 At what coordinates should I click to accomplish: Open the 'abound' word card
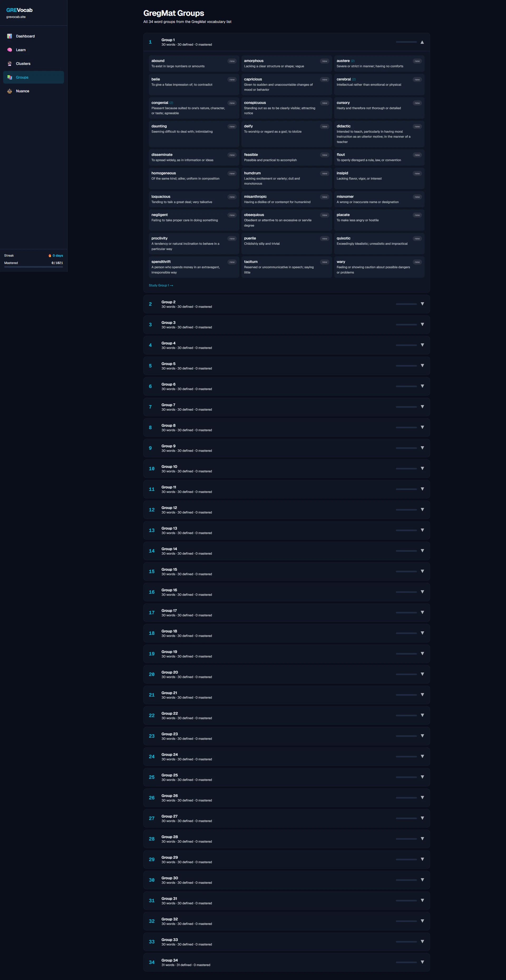click(193, 64)
